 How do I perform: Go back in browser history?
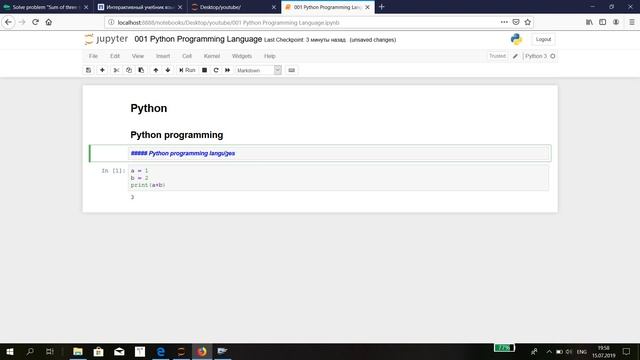tap(8, 22)
